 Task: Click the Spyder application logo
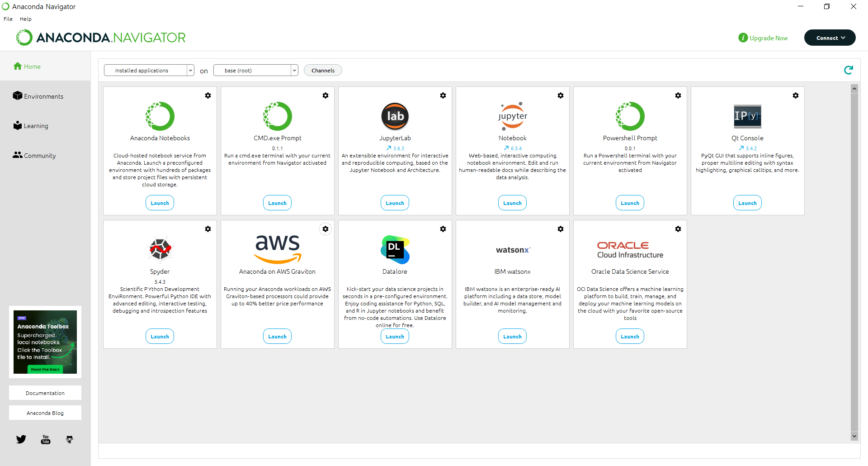(160, 249)
